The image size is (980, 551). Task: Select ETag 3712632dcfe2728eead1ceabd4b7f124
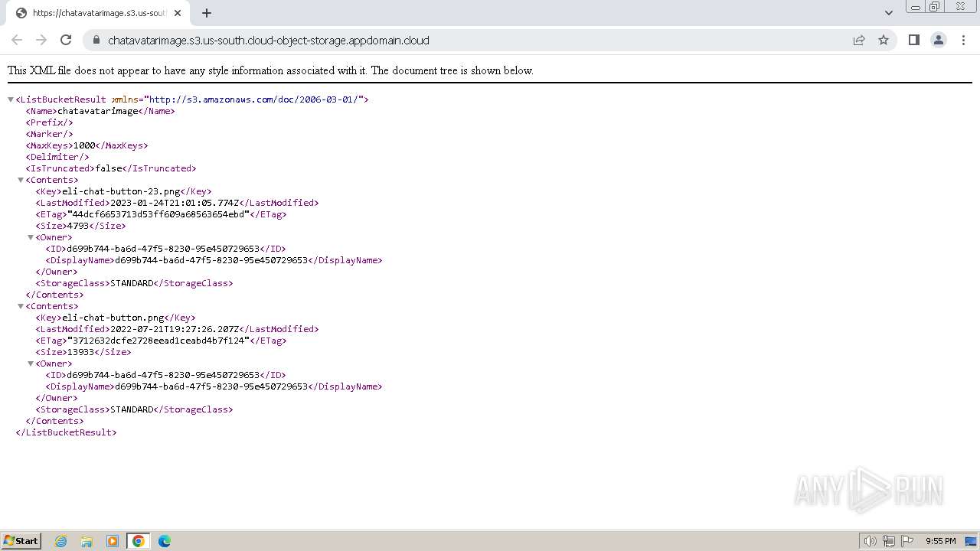(x=158, y=341)
